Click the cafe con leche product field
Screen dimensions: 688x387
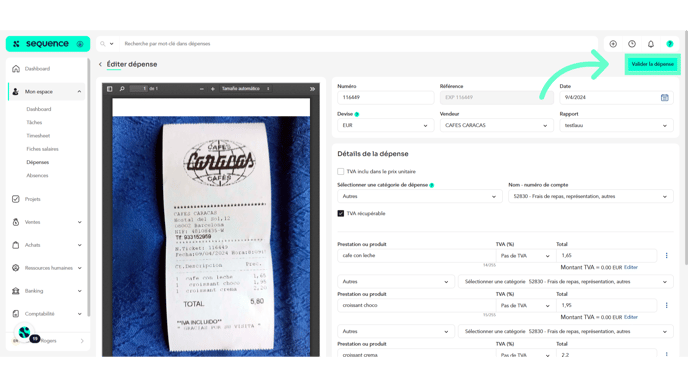416,255
